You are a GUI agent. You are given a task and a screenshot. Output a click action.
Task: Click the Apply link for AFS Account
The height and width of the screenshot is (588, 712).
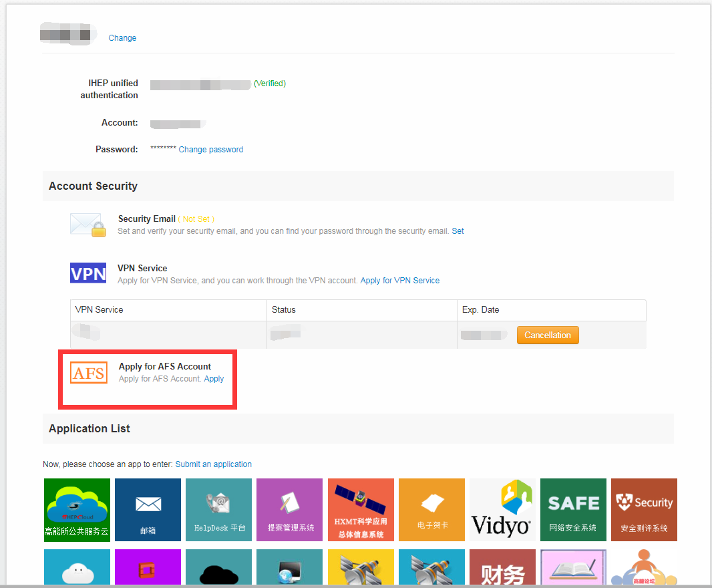click(x=214, y=378)
